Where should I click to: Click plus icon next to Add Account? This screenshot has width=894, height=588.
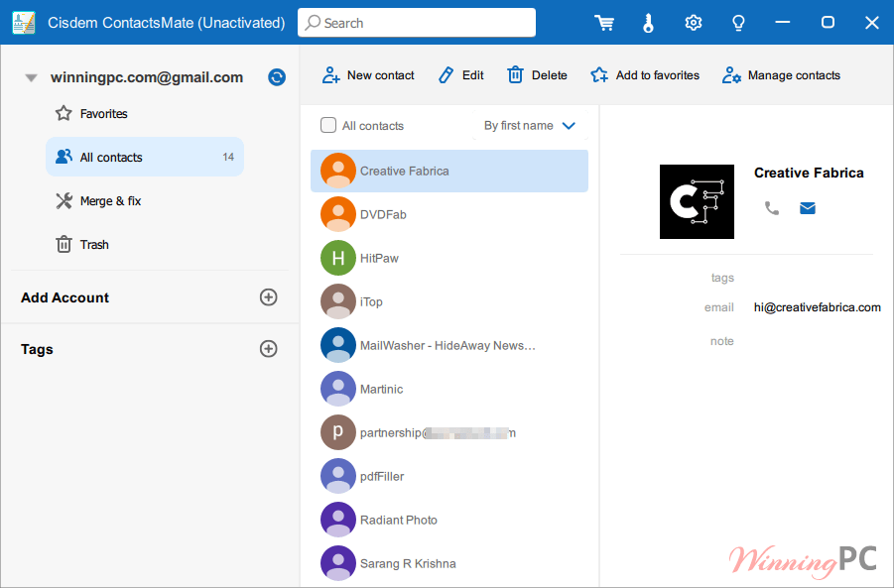click(x=269, y=296)
